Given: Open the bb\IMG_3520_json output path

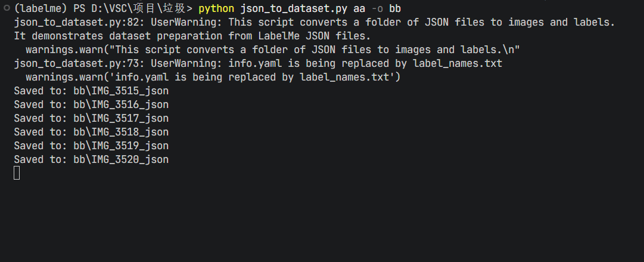Looking at the screenshot, I should [121, 159].
